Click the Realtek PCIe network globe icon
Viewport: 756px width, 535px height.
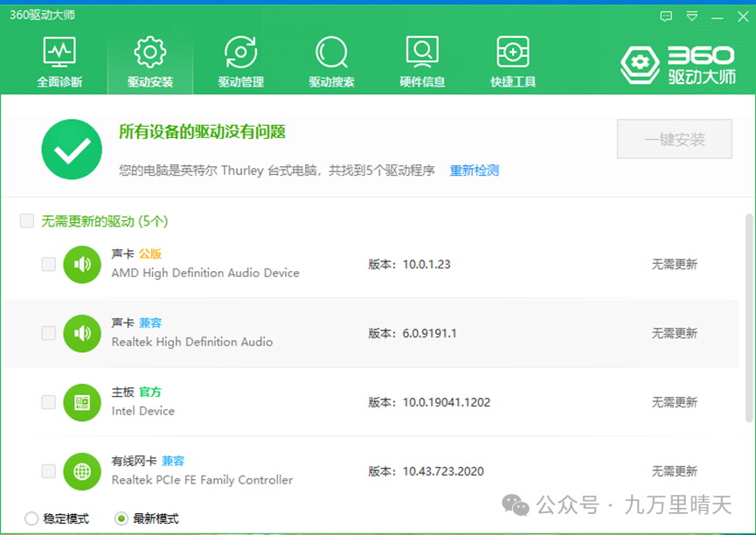click(82, 471)
